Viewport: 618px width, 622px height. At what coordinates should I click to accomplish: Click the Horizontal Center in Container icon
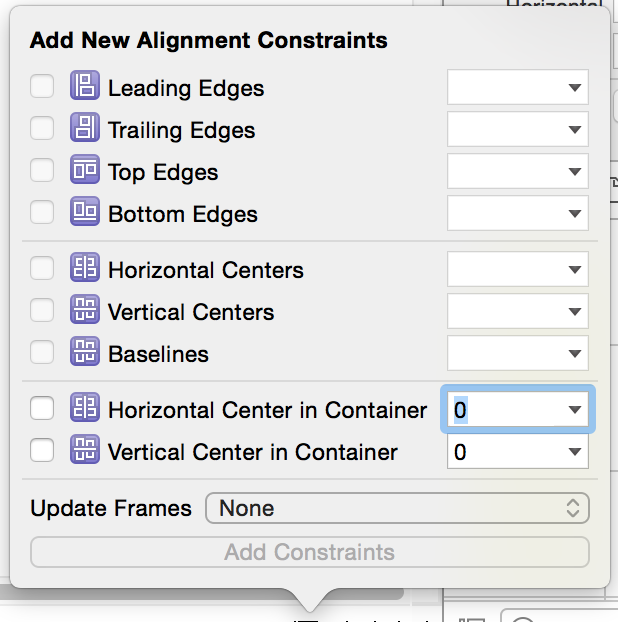point(84,409)
